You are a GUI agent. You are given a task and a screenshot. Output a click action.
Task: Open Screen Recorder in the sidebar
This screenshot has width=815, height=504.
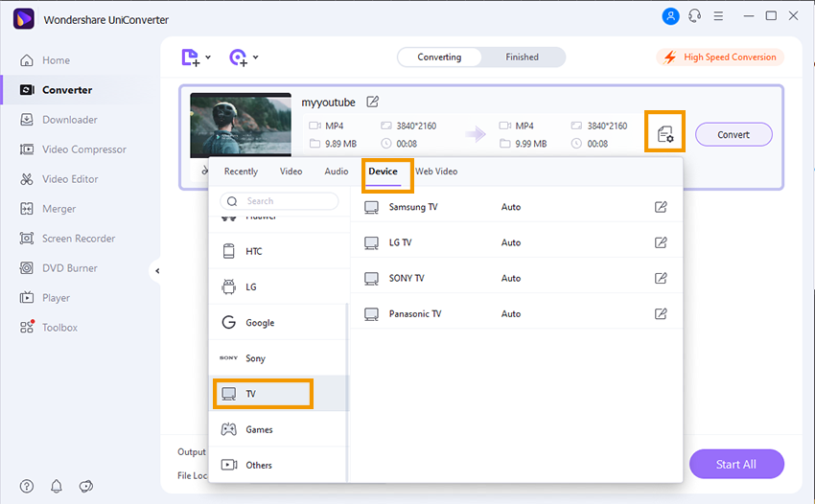[x=78, y=239]
